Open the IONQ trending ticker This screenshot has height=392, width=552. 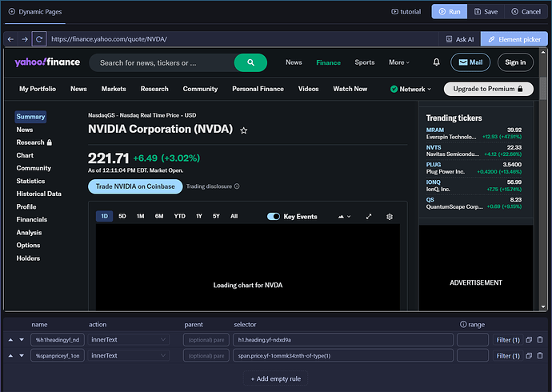click(x=434, y=182)
